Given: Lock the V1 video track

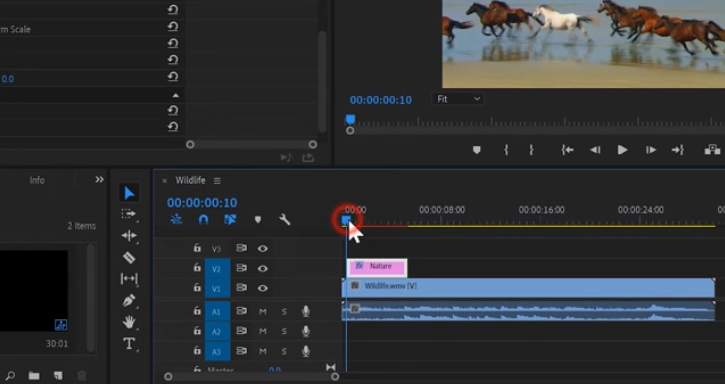Looking at the screenshot, I should pyautogui.click(x=197, y=288).
